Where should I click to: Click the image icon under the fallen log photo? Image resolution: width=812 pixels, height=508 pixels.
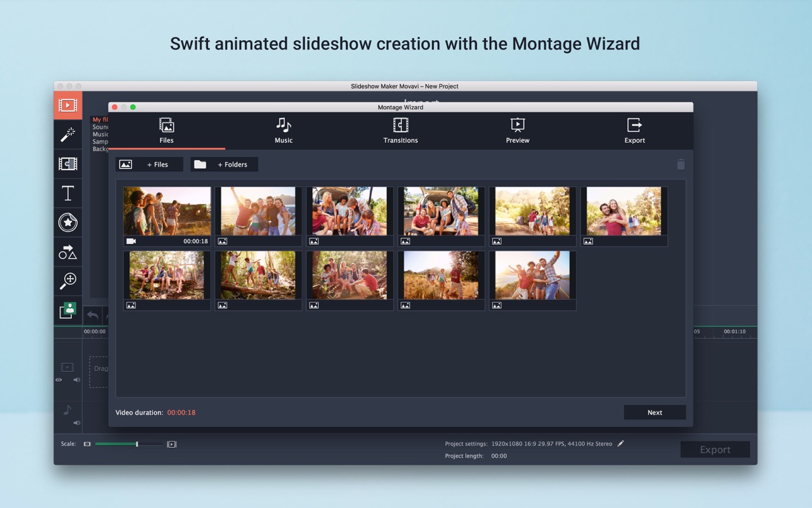222,305
